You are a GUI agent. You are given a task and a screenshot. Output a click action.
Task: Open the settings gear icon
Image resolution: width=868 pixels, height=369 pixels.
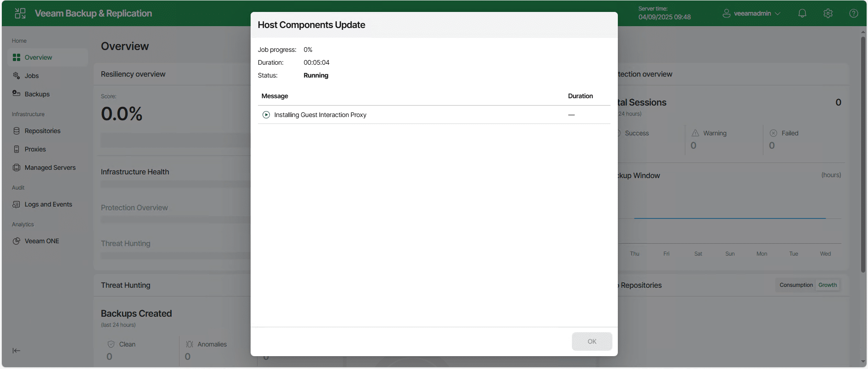tap(828, 13)
